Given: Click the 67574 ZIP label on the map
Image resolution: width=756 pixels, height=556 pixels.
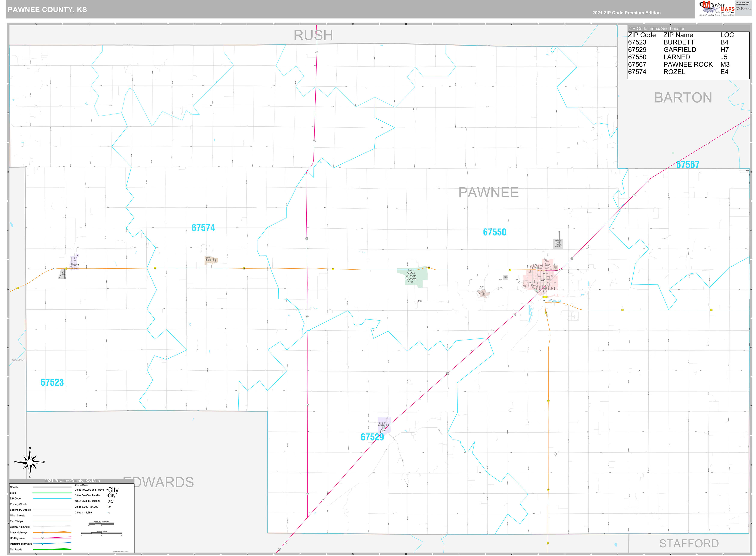Looking at the screenshot, I should click(x=203, y=228).
